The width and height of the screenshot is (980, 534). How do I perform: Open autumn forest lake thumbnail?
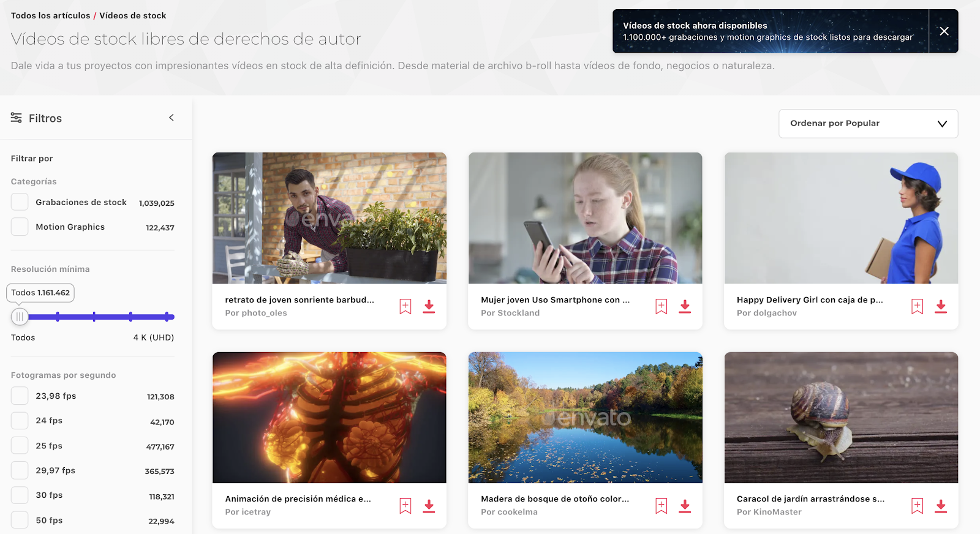585,418
